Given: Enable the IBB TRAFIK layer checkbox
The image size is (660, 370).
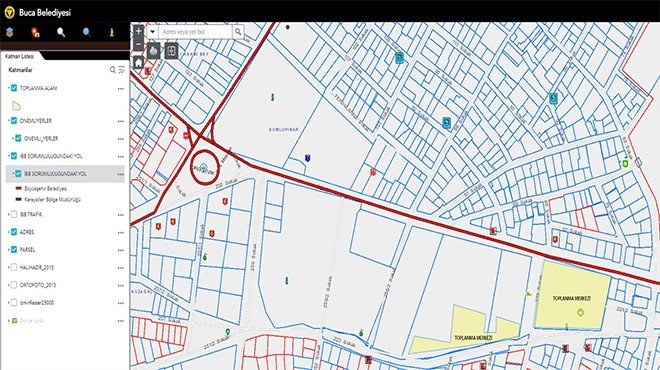Looking at the screenshot, I should click(x=14, y=214).
